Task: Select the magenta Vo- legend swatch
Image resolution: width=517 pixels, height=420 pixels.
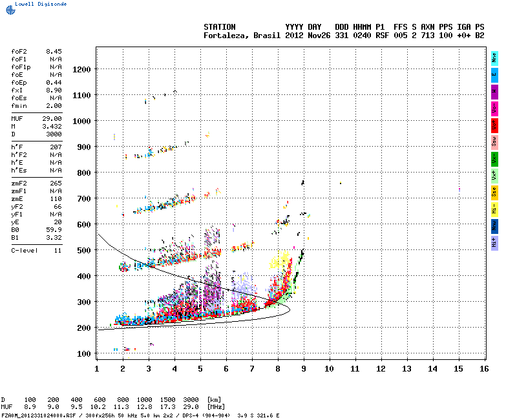Action: [x=494, y=109]
